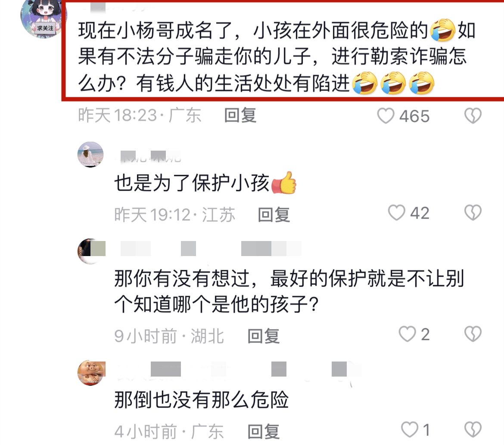Dislike the 18:23 Guangdong comment
Viewport: 504px width, 445px height.
[473, 116]
